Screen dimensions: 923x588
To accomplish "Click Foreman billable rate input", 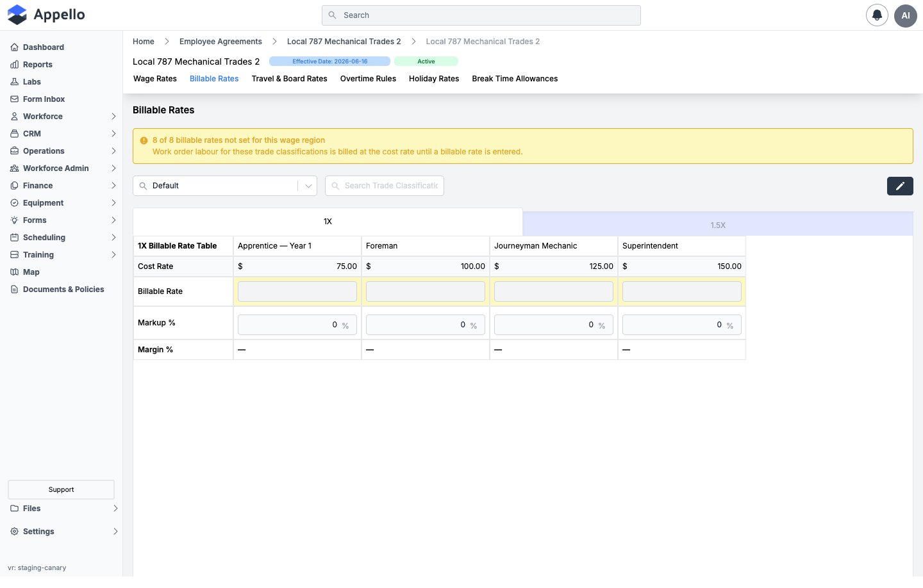I will 426,291.
